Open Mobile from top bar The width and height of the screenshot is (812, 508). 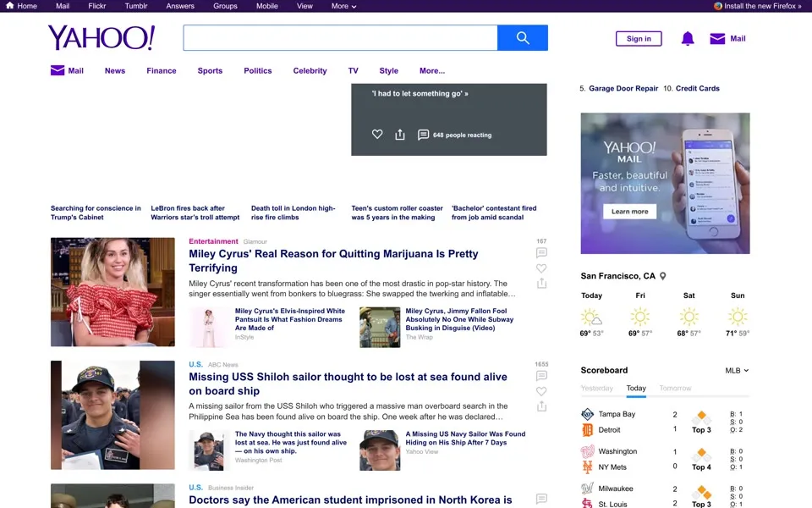(266, 6)
